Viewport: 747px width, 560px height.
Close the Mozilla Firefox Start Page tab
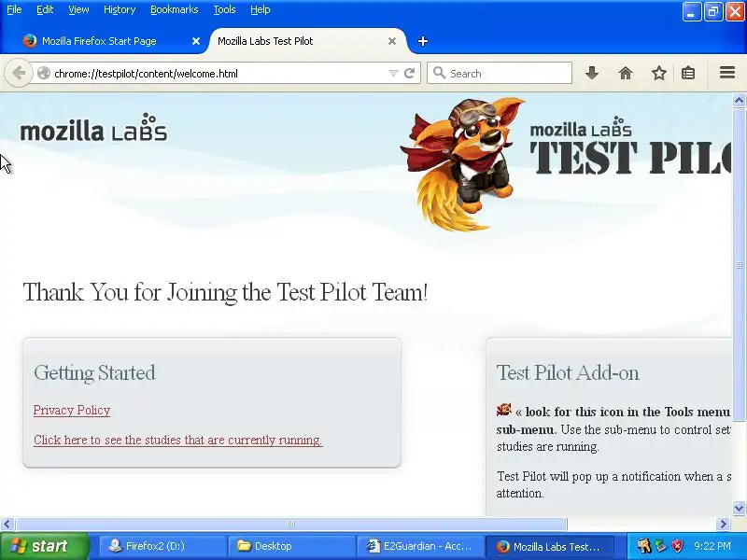(196, 41)
